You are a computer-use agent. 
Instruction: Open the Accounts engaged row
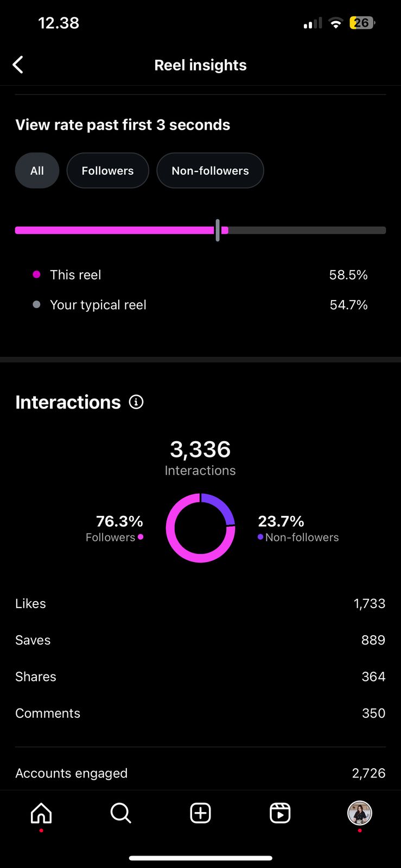click(200, 773)
